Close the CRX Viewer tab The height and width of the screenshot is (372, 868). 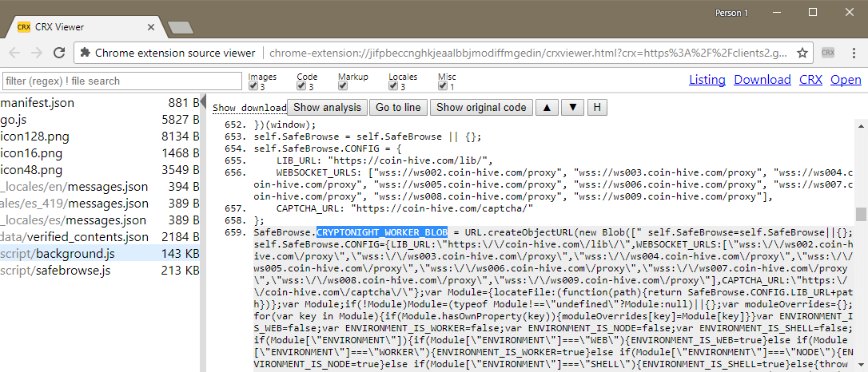click(151, 27)
